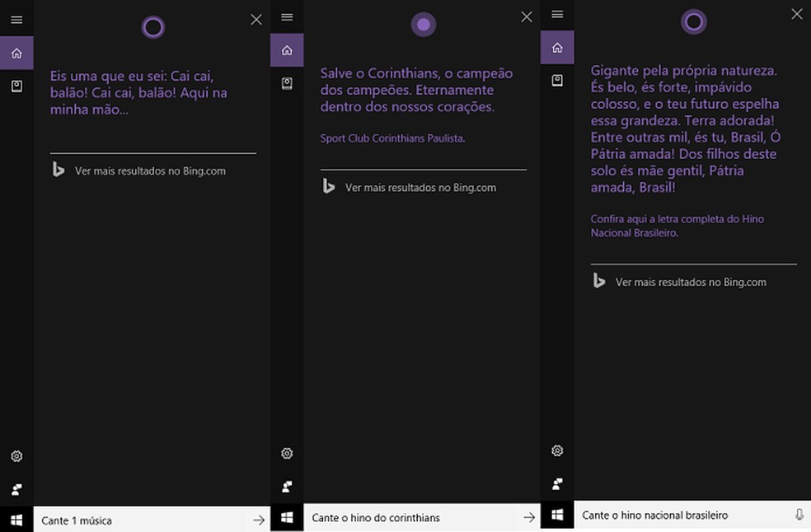Viewport: 811px width, 532px height.
Task: Select the Home icon in middle Cortana panel
Action: [287, 49]
